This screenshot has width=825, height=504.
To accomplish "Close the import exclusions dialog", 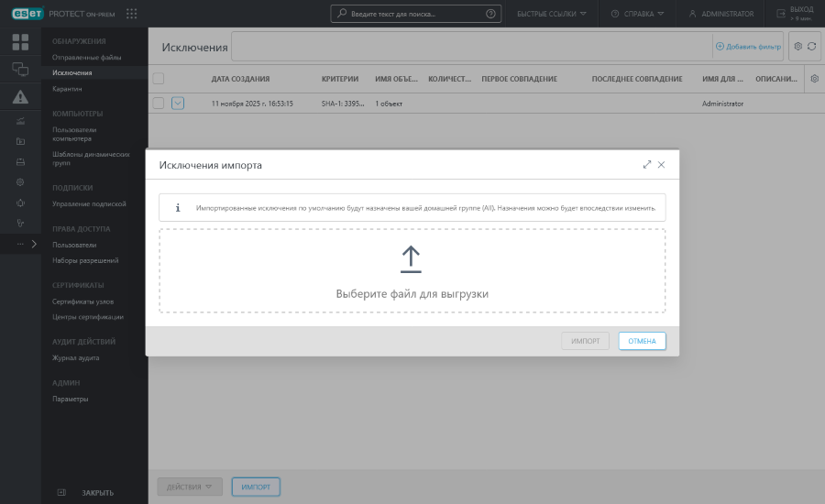I will click(661, 165).
